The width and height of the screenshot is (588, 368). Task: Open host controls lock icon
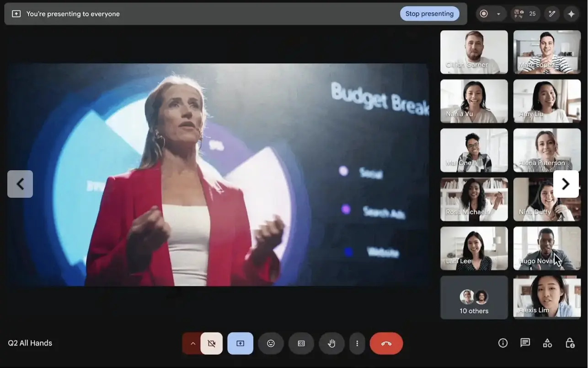click(x=570, y=343)
